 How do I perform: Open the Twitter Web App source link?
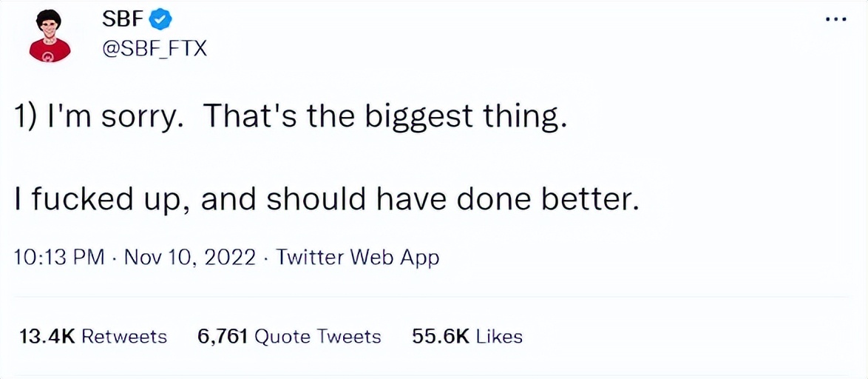tap(358, 258)
